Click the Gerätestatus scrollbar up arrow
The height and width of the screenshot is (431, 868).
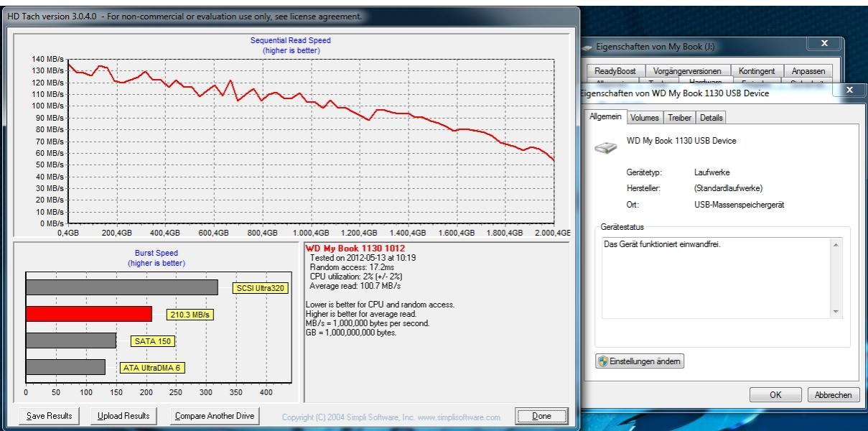(836, 245)
